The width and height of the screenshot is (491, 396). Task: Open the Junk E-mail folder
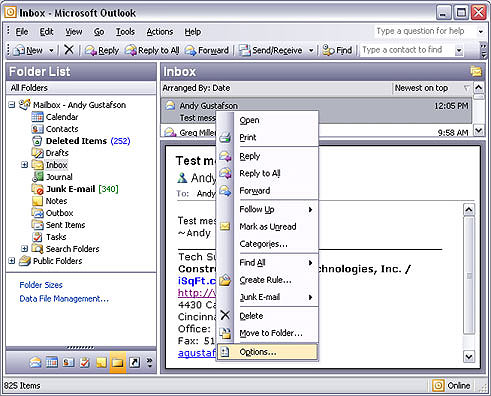tap(75, 189)
